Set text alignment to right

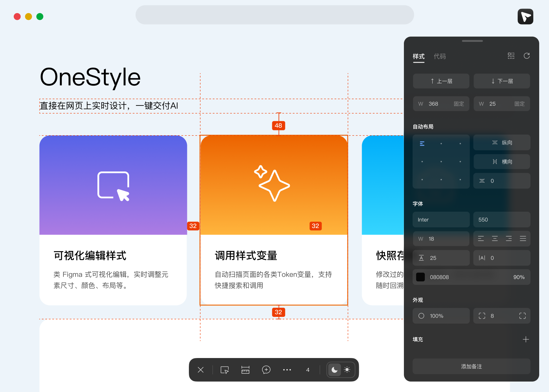(509, 239)
